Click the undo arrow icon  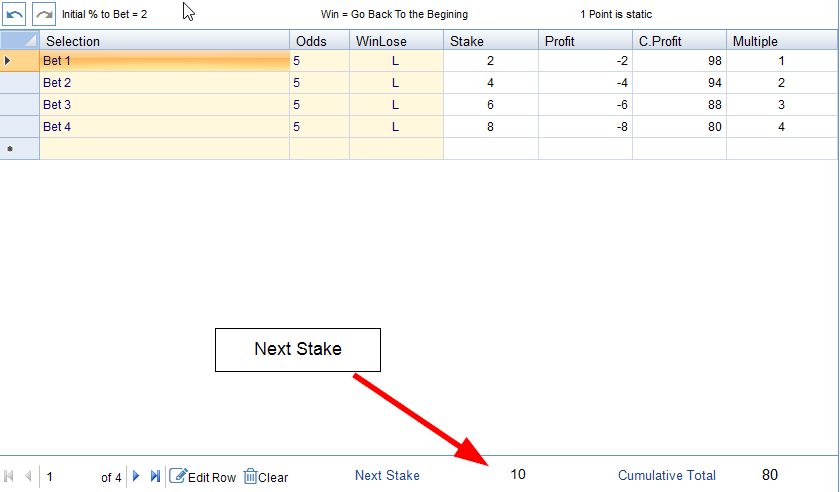pos(16,14)
